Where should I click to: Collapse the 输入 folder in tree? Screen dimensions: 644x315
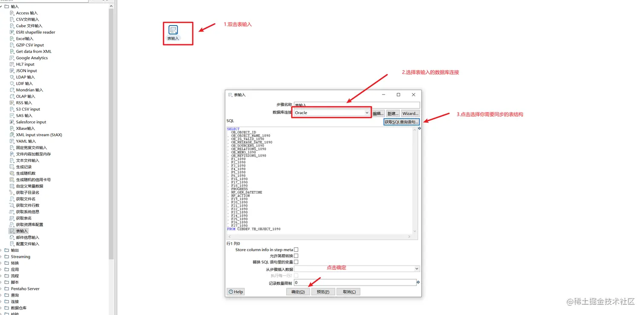click(x=1, y=6)
